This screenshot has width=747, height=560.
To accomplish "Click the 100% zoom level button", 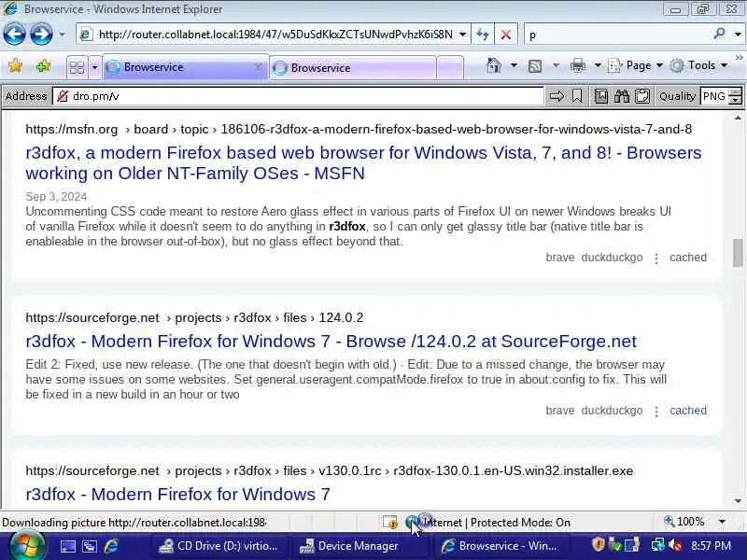I will tap(684, 522).
